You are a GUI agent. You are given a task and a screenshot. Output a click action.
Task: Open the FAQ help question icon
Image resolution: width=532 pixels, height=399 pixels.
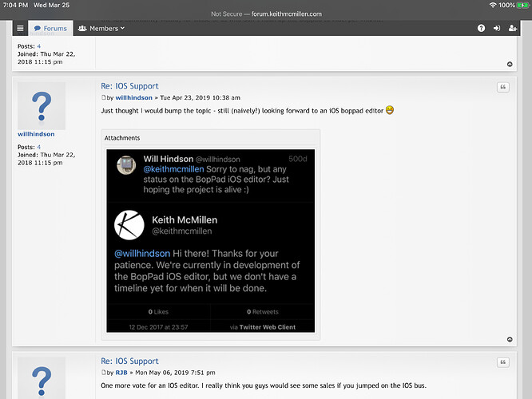click(481, 28)
